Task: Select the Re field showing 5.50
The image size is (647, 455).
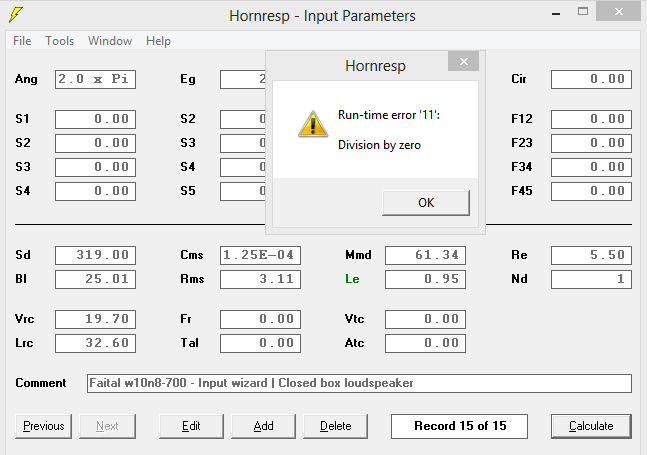Action: [591, 255]
